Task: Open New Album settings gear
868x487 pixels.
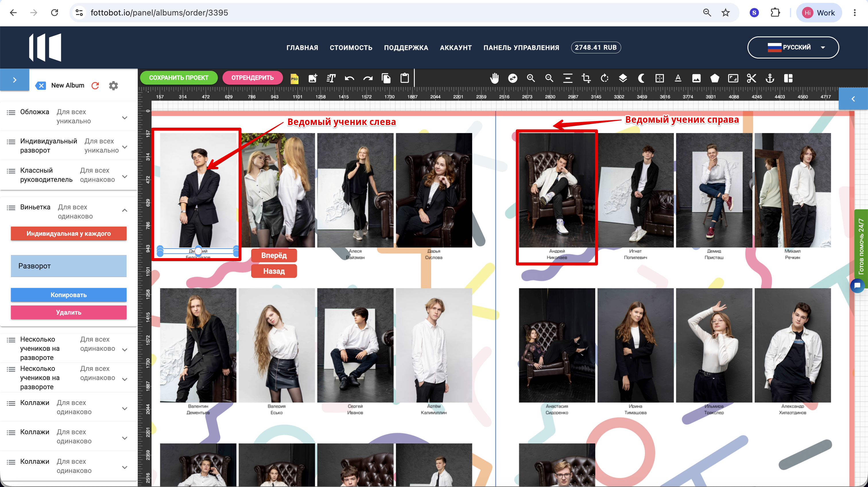Action: [x=114, y=85]
